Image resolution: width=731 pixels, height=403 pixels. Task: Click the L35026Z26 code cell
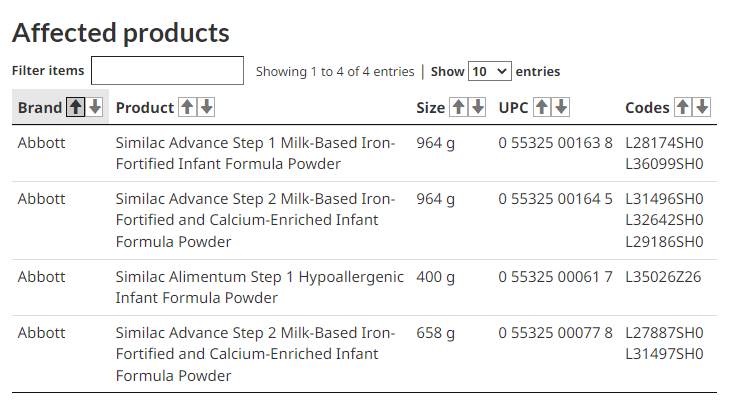click(663, 277)
